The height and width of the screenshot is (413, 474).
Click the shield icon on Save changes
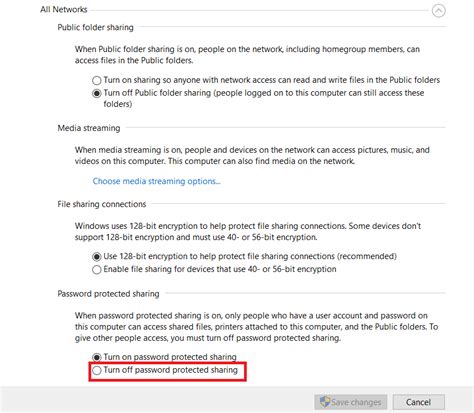point(325,402)
